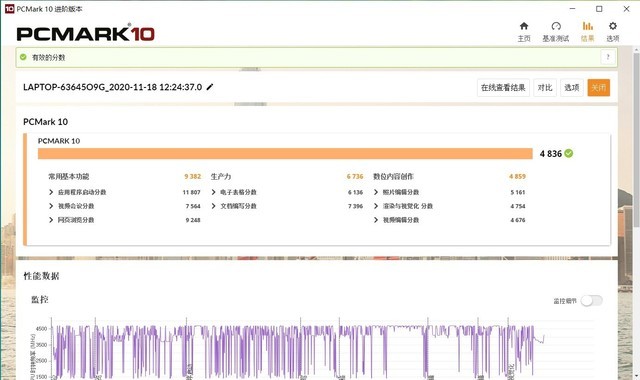This screenshot has width=640, height=380.
Task: Click the score value 7 396
Action: [356, 206]
